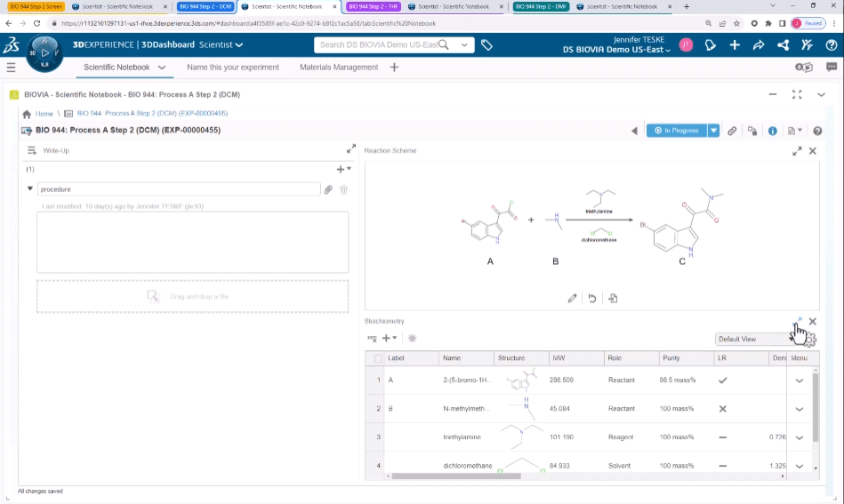Open the Stoichiometry settings gear
The width and height of the screenshot is (844, 504).
coord(809,340)
